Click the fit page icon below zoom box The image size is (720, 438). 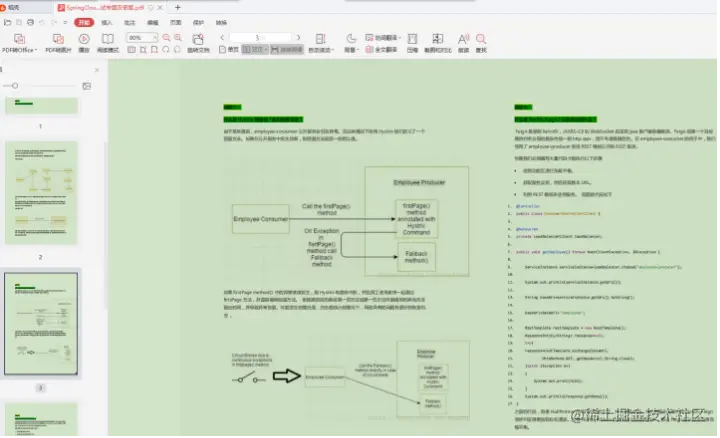(154, 50)
